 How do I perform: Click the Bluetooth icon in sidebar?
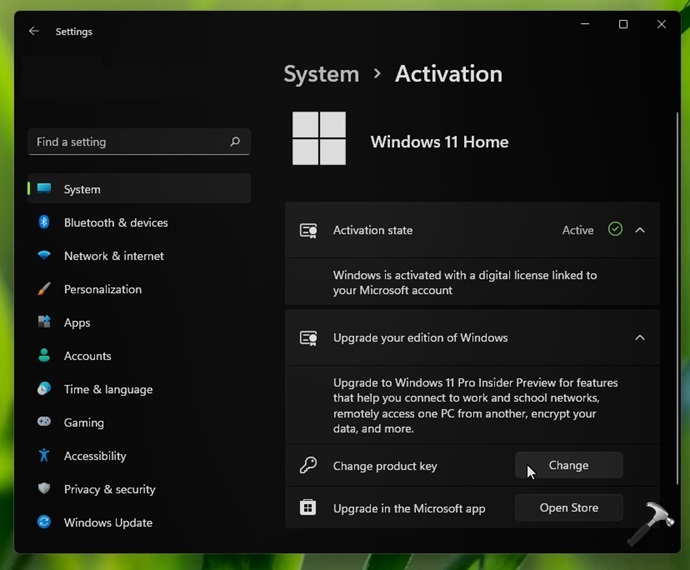tap(44, 222)
